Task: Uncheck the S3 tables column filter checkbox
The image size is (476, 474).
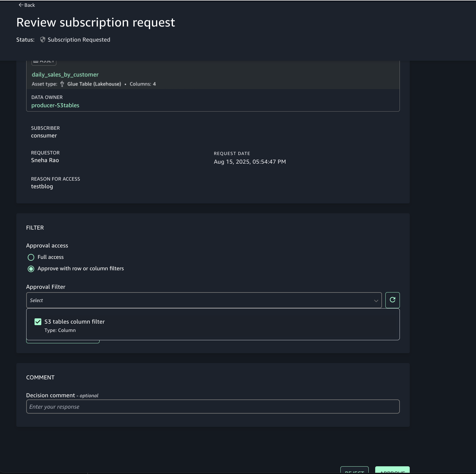Action: tap(38, 322)
